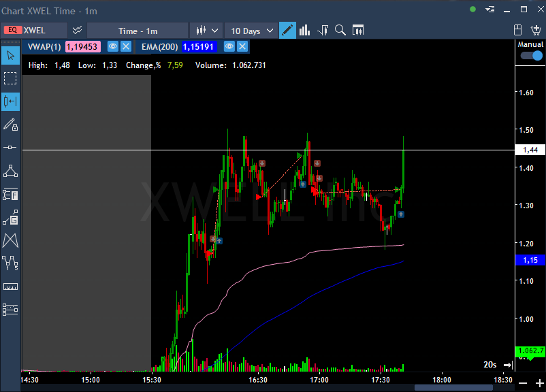Click the 20s countdown timer label
546x392 pixels.
point(490,365)
